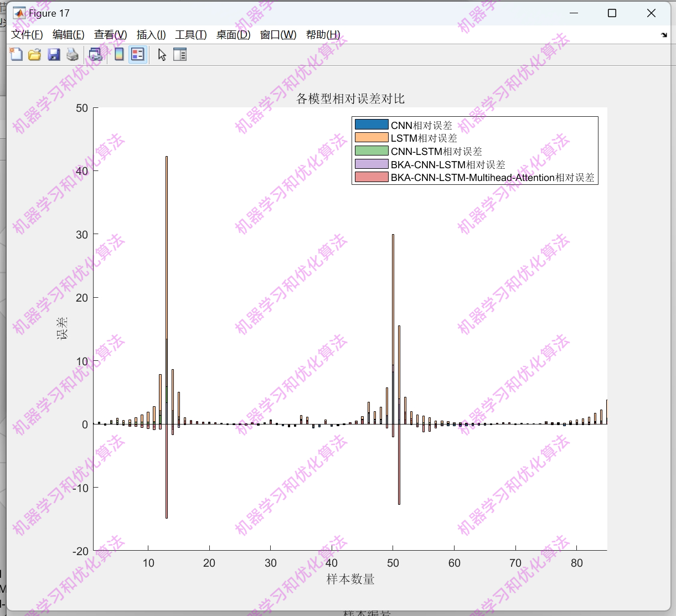Open the 工具(T) menu
This screenshot has height=616, width=676.
[191, 35]
